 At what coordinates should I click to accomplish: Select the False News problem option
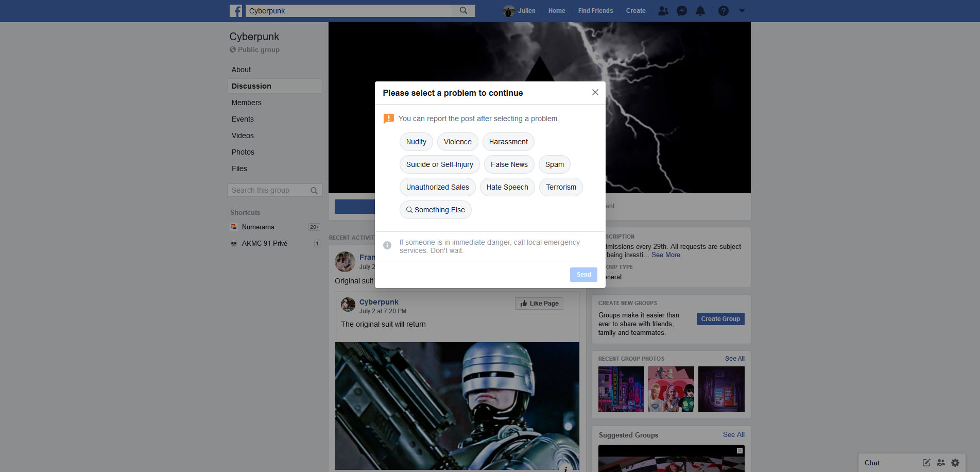[x=509, y=164]
